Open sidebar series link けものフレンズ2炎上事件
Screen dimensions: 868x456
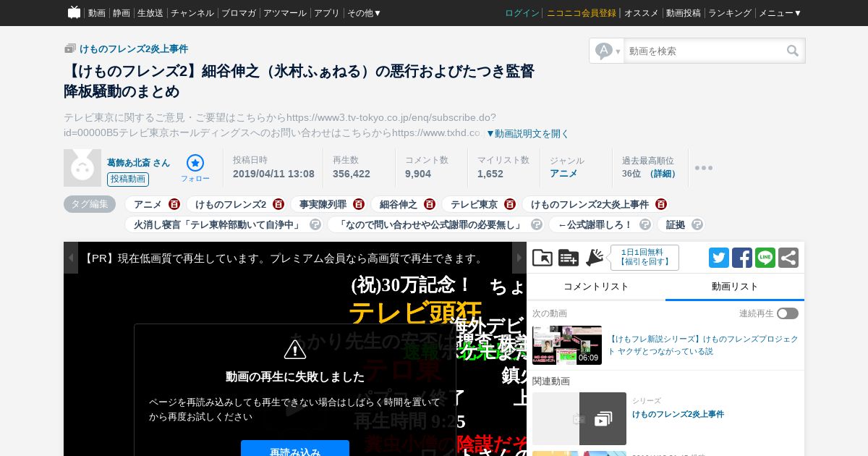[x=678, y=414]
